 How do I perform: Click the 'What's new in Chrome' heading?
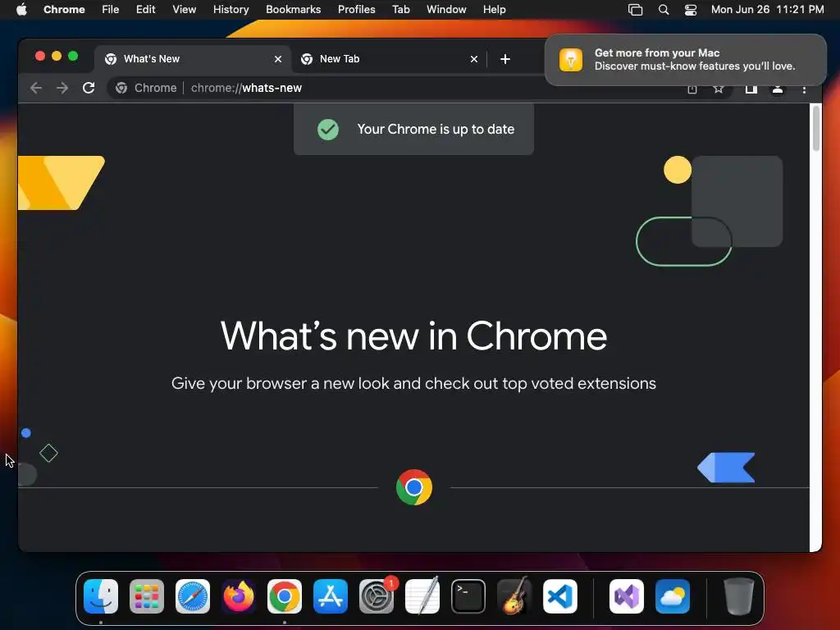point(413,336)
